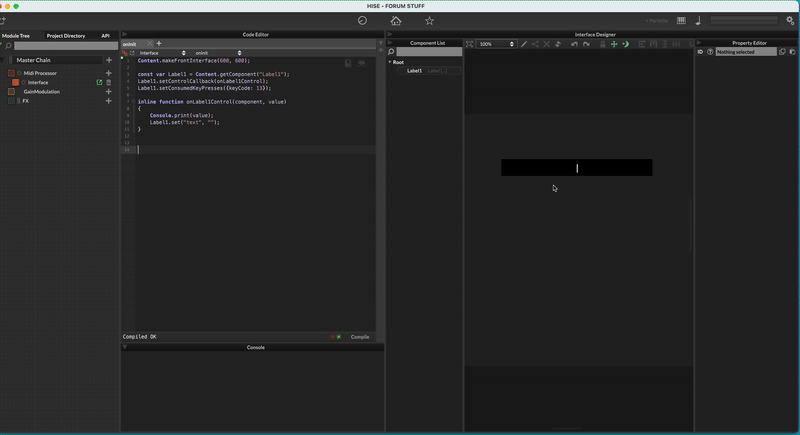Toggle the pencil edit mode icon
This screenshot has width=800, height=435.
[x=524, y=44]
